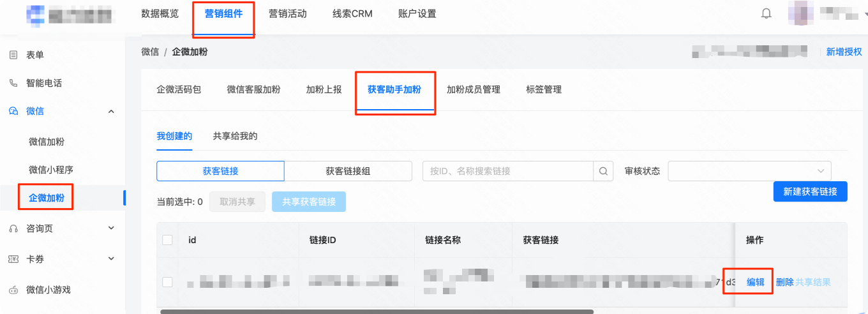Image resolution: width=868 pixels, height=314 pixels.
Task: Click the 企微加粉 breadcrumb text
Action: tap(190, 52)
